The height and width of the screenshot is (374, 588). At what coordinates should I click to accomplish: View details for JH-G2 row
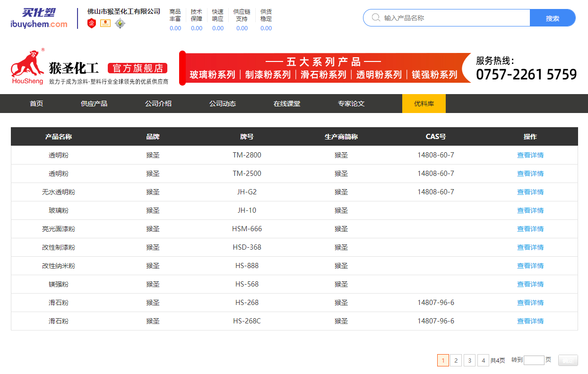pos(530,192)
